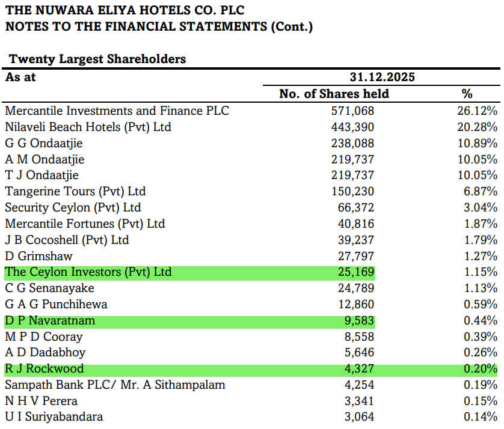504x429 pixels.
Task: Click the percentage '26.12%'
Action: (478, 111)
